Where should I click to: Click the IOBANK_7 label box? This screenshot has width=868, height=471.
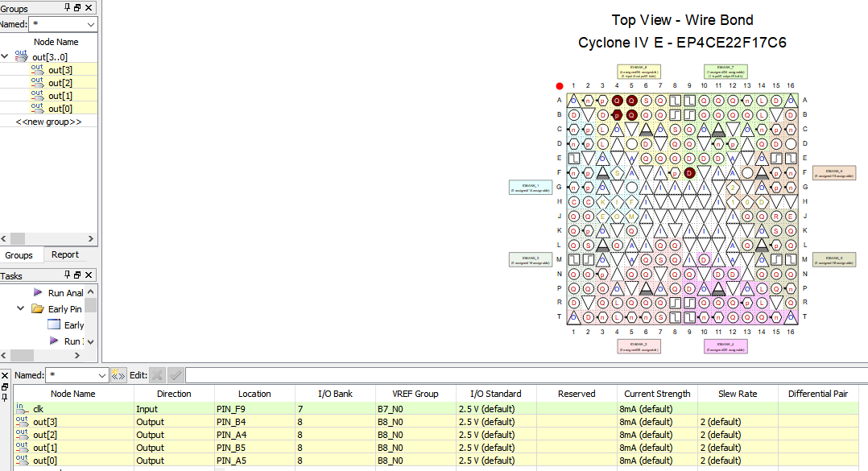click(725, 72)
